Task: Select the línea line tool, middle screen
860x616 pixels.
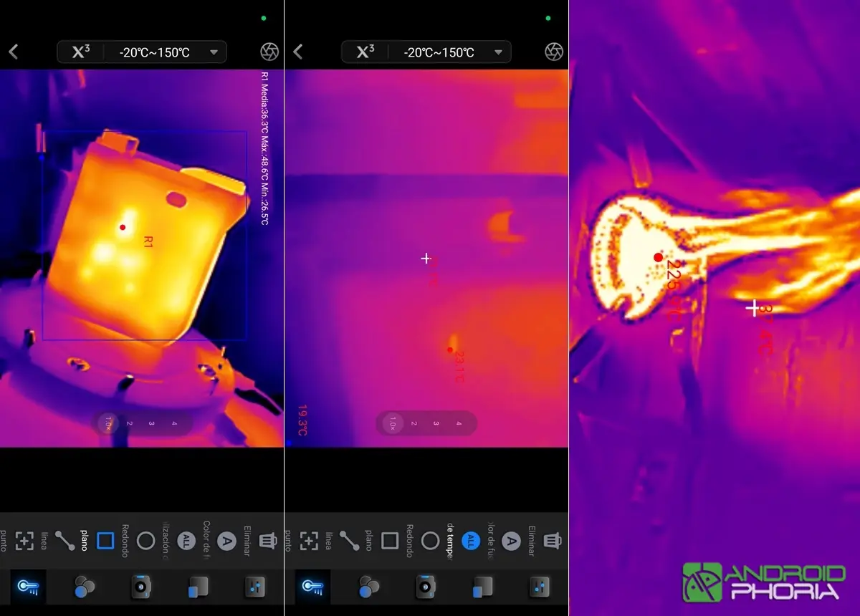Action: (x=349, y=541)
